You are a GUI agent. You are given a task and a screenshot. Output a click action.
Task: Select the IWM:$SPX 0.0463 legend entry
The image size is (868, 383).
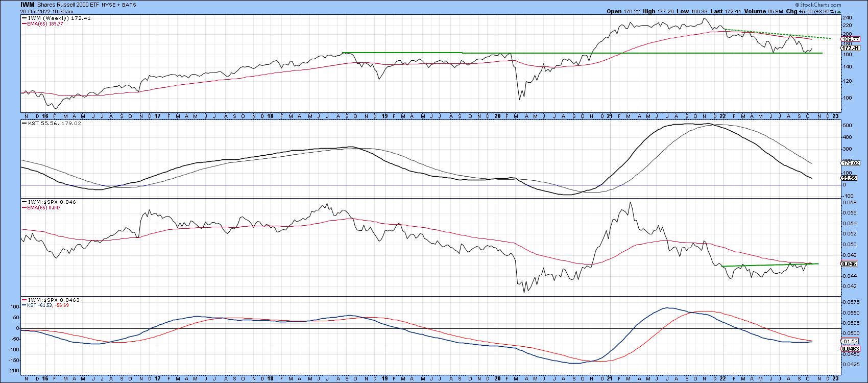(54, 300)
